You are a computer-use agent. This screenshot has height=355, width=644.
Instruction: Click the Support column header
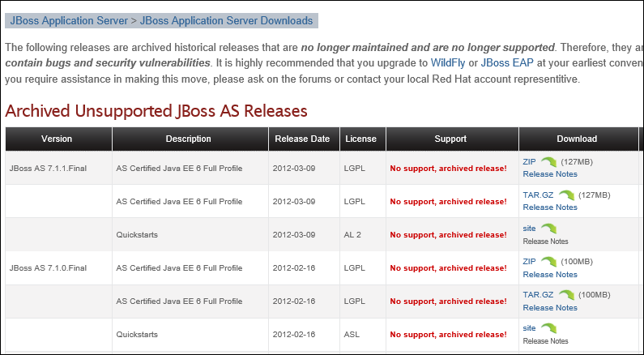click(x=450, y=139)
